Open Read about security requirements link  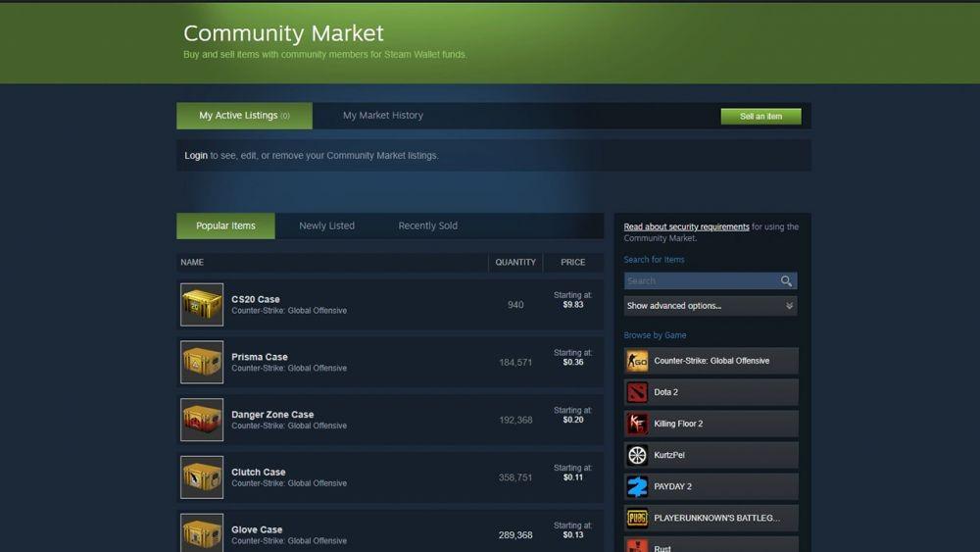[x=686, y=226]
